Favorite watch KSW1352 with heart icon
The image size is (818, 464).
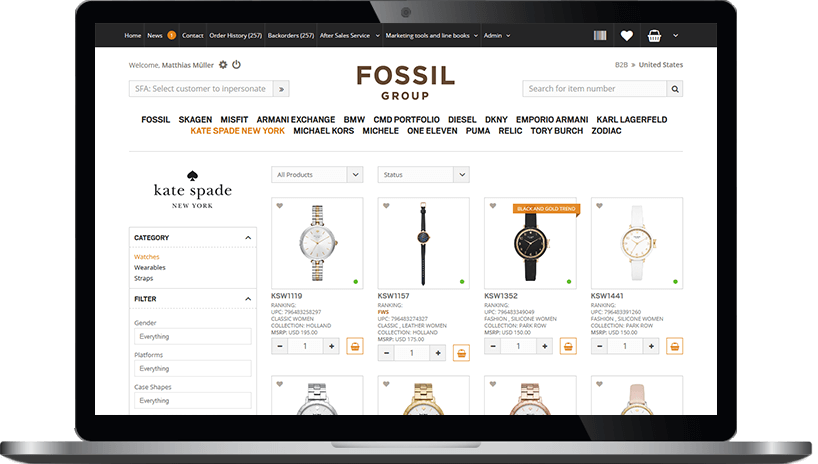(492, 206)
